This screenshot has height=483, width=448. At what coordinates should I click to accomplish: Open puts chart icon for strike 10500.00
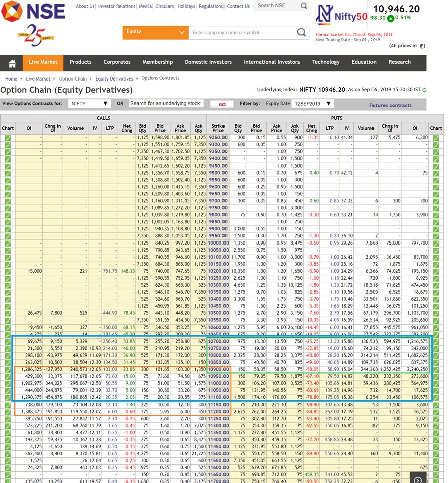tap(436, 313)
